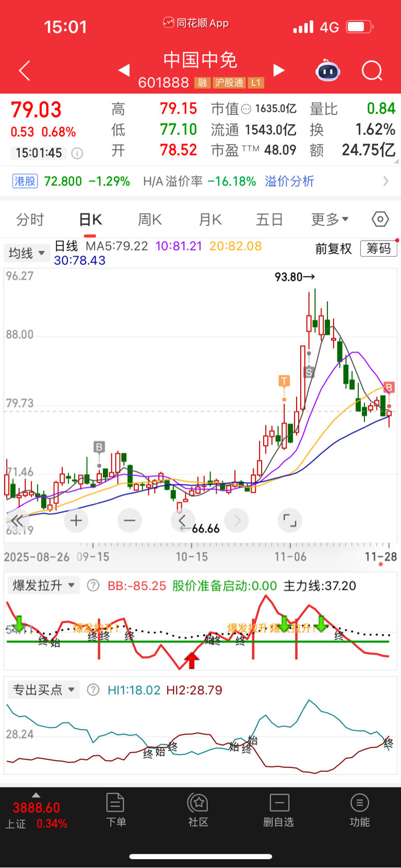The width and height of the screenshot is (401, 868).
Task: Switch to previous stock with left triangle
Action: click(124, 70)
